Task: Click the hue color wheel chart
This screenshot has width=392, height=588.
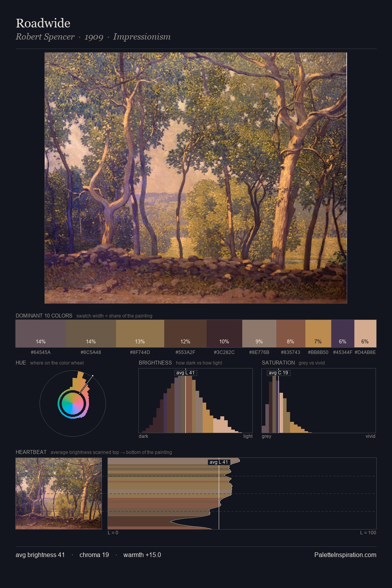Action: click(x=73, y=403)
